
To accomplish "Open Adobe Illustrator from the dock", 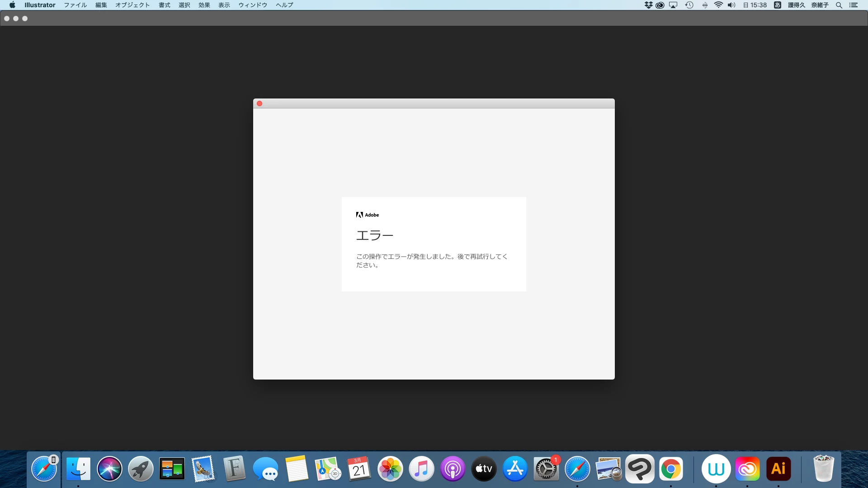I will [x=778, y=469].
